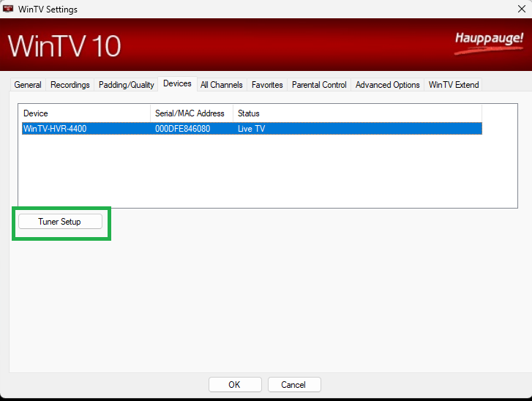Click the Devices tab

(177, 84)
